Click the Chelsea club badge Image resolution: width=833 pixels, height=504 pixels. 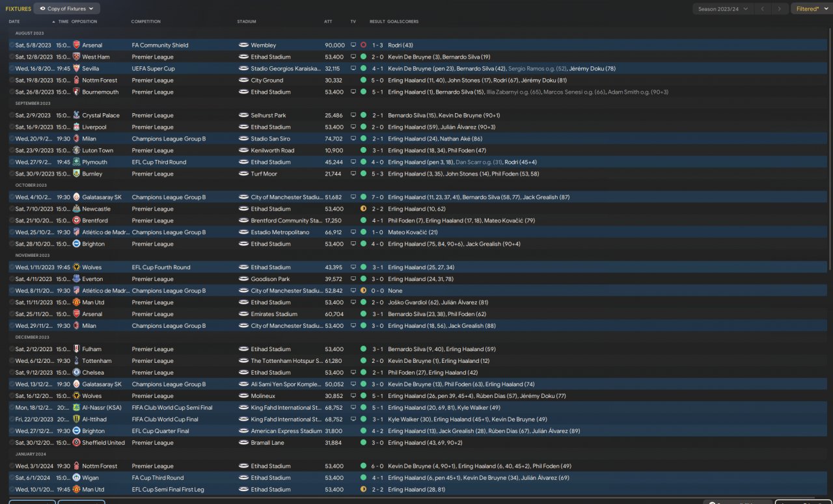[76, 373]
